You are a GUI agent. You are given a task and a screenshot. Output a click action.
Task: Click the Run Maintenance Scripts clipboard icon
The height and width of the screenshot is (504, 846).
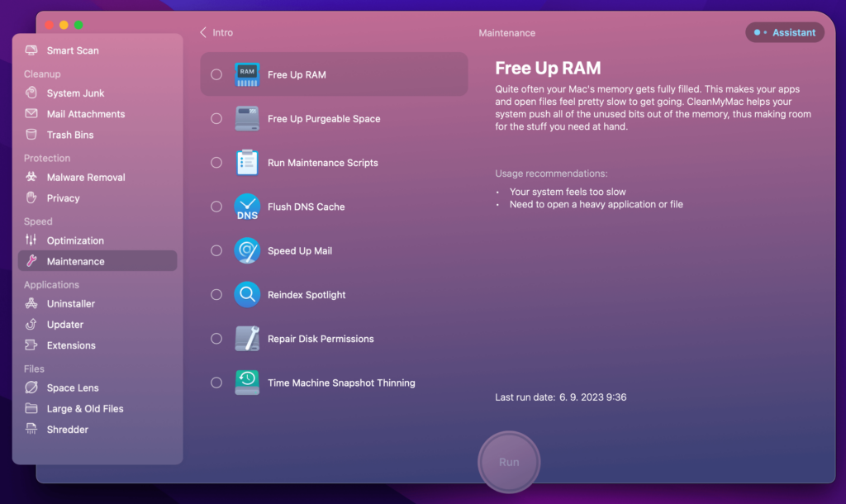[x=247, y=163]
